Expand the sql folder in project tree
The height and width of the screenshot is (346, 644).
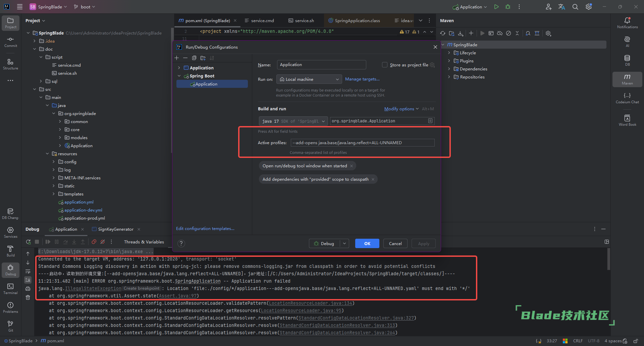[41, 81]
